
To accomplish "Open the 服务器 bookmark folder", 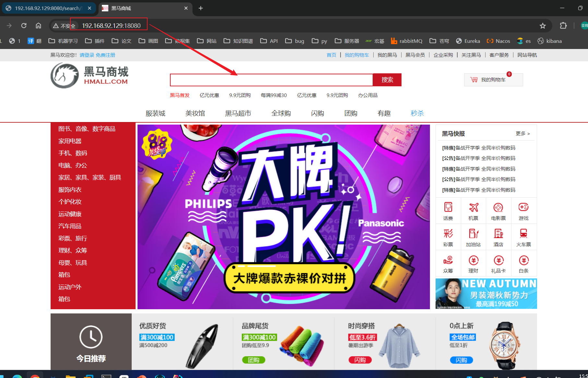I will (347, 41).
